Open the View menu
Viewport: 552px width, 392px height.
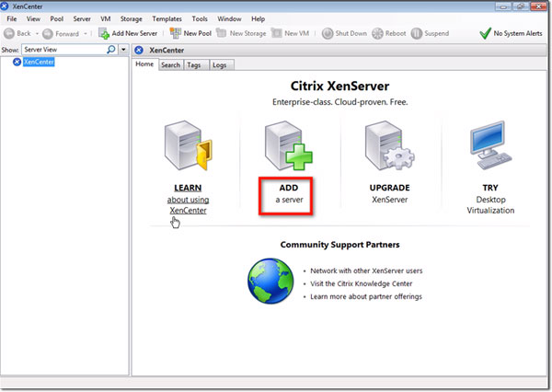coord(33,19)
